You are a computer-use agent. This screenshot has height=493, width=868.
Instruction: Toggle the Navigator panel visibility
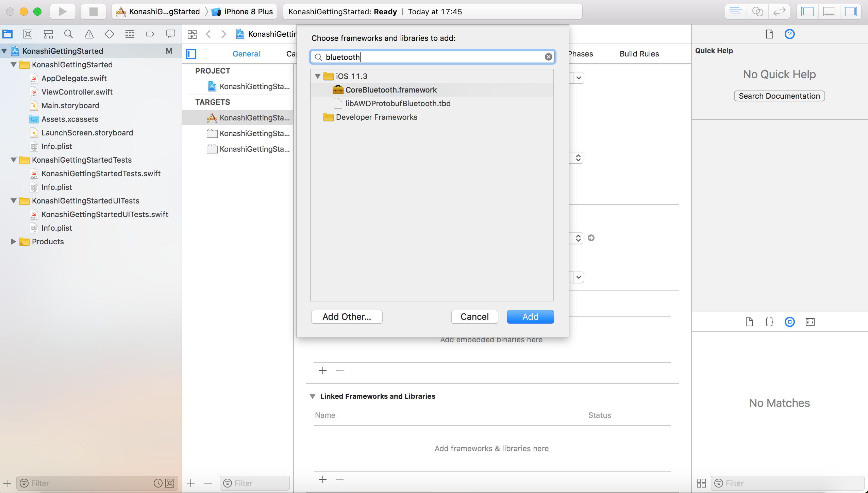[807, 12]
